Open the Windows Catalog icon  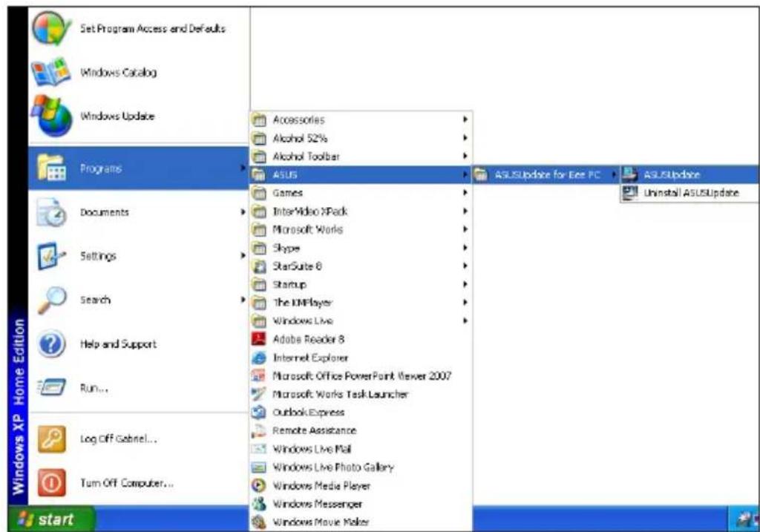(x=50, y=72)
